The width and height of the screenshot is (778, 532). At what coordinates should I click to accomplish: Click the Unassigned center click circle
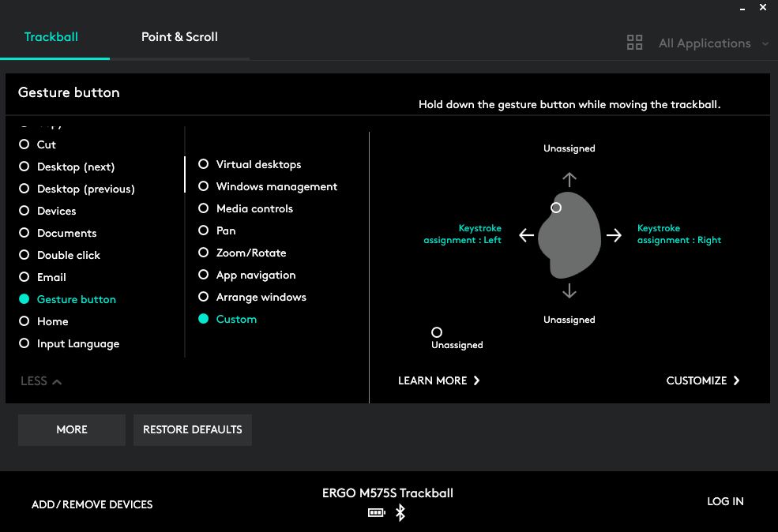(437, 332)
